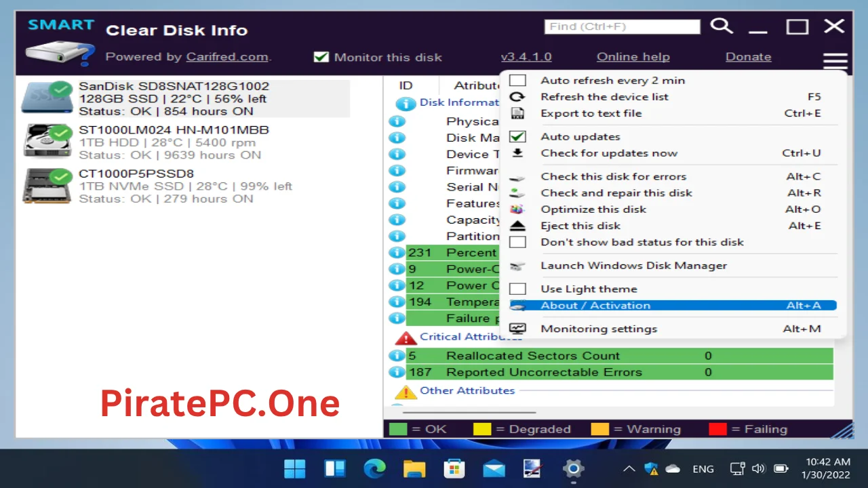The width and height of the screenshot is (868, 488).
Task: Click the horizontal scrollbar below attributes
Action: tap(469, 411)
